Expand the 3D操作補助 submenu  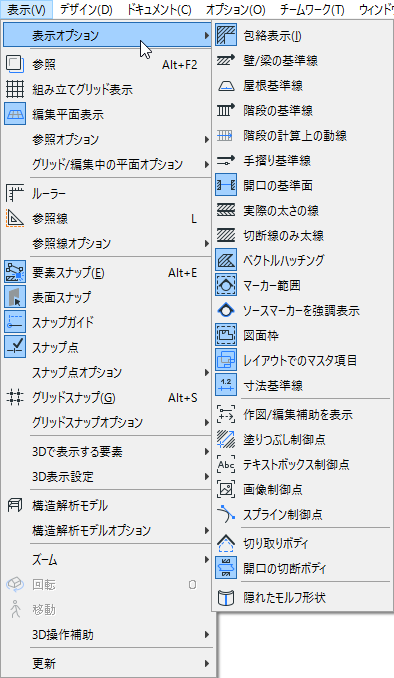point(108,635)
